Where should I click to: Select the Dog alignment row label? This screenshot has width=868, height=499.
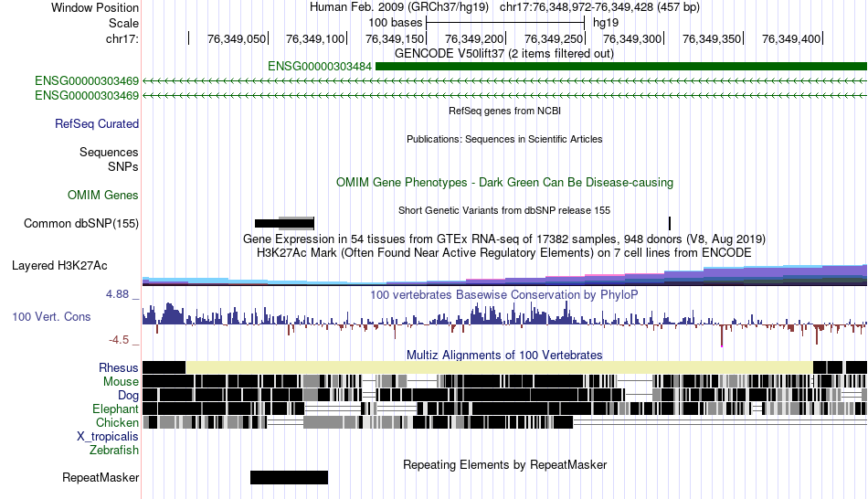coord(128,396)
